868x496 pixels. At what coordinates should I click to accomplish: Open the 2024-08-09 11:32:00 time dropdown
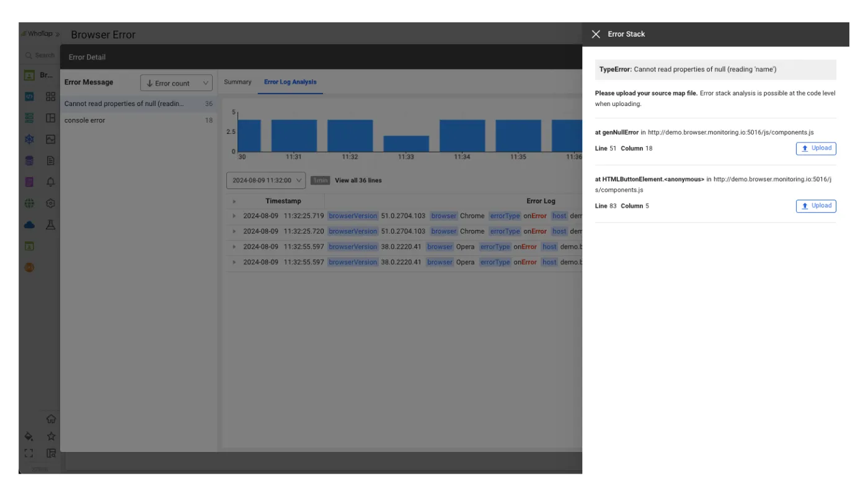click(266, 180)
